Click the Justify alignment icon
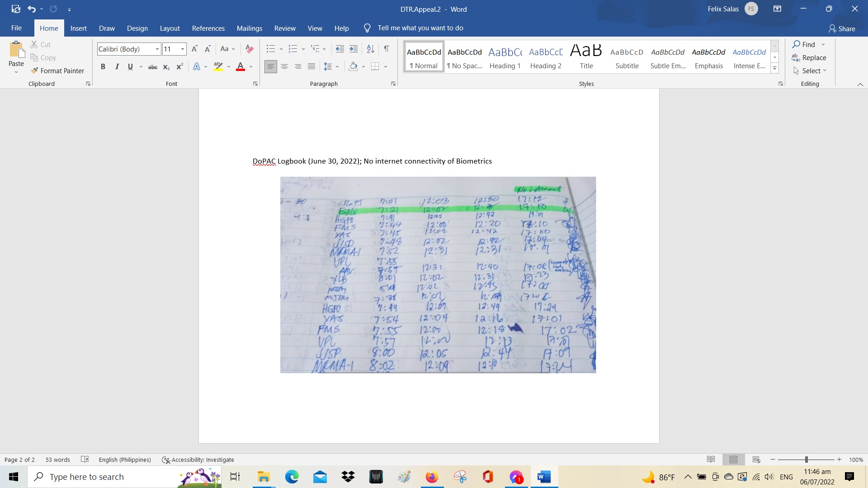 pyautogui.click(x=311, y=66)
